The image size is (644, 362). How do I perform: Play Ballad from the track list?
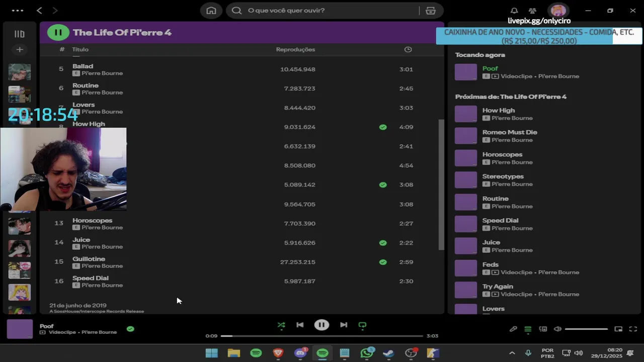83,66
